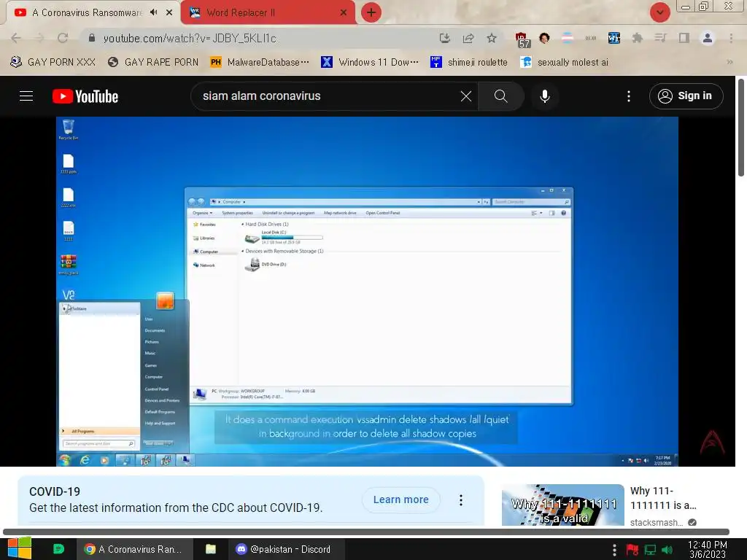The image size is (747, 560).
Task: Open File Explorer from the taskbar
Action: [211, 549]
